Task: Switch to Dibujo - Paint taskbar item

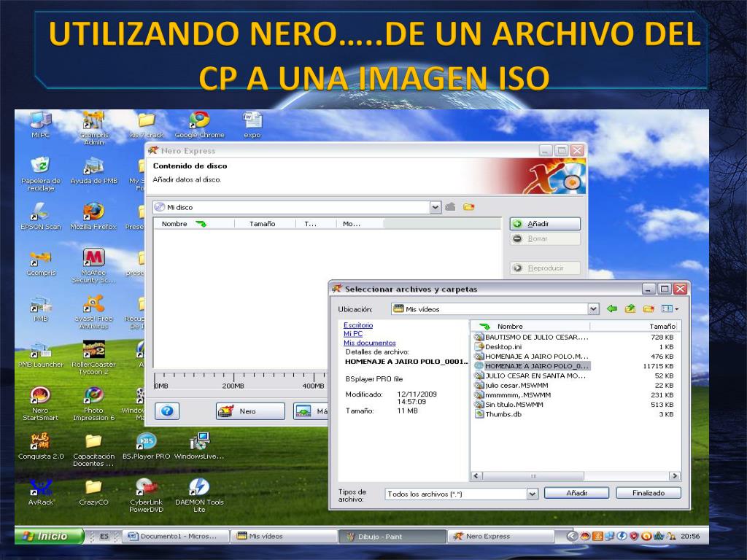Action: tap(392, 536)
